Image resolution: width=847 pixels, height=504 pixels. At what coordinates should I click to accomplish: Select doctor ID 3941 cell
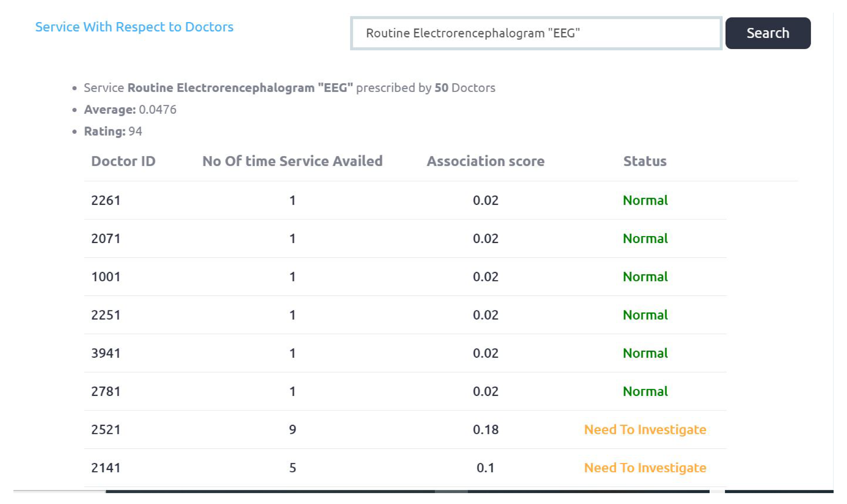point(106,353)
